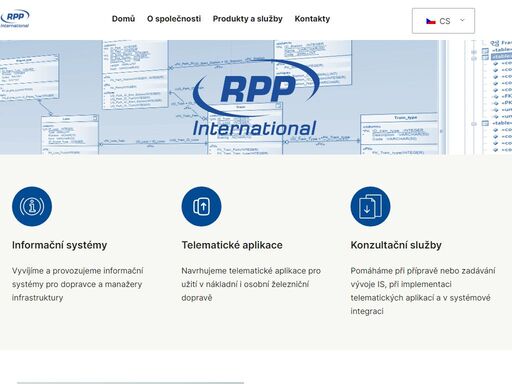This screenshot has width=512, height=384.
Task: Click the Informační systémy info icon
Action: point(32,206)
